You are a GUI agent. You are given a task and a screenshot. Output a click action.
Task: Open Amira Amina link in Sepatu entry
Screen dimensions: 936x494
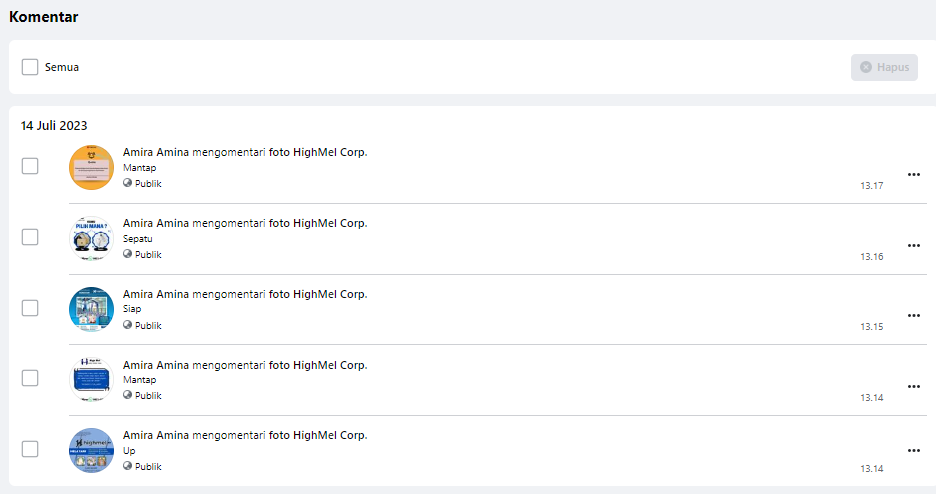155,223
